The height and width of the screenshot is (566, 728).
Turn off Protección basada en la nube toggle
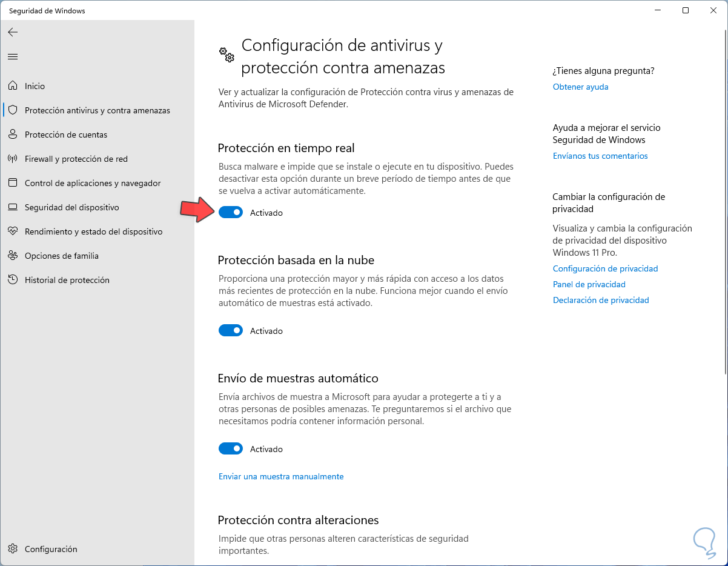tap(231, 331)
